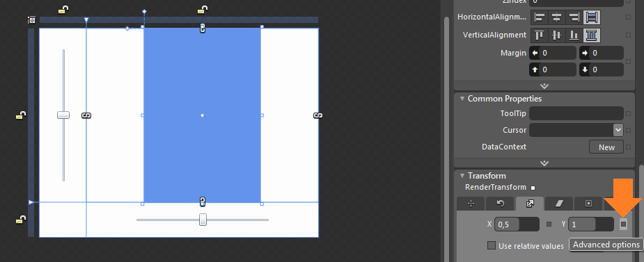Set HorizontalAlignment to Left
644x262 pixels.
pyautogui.click(x=540, y=17)
